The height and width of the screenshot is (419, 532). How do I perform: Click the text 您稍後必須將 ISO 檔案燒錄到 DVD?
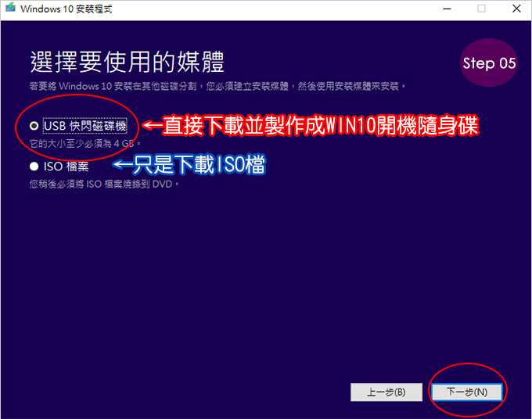tap(104, 184)
